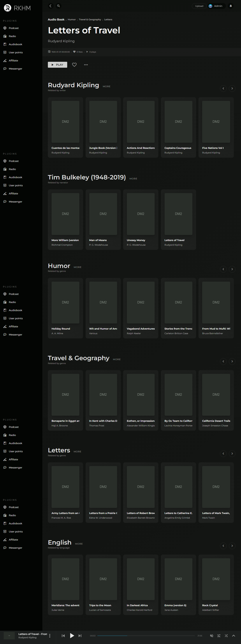Toggle the mute speaker icon
This screenshot has height=644, width=241.
point(212,636)
